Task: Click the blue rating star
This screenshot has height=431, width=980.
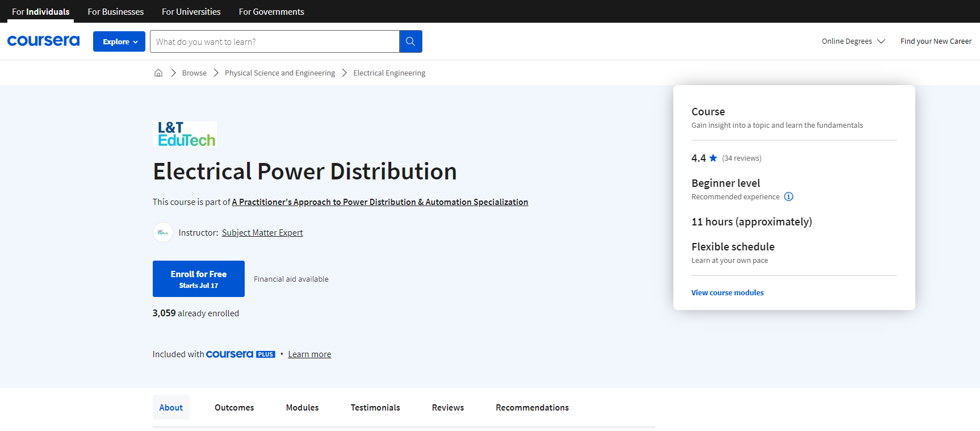Action: tap(713, 158)
